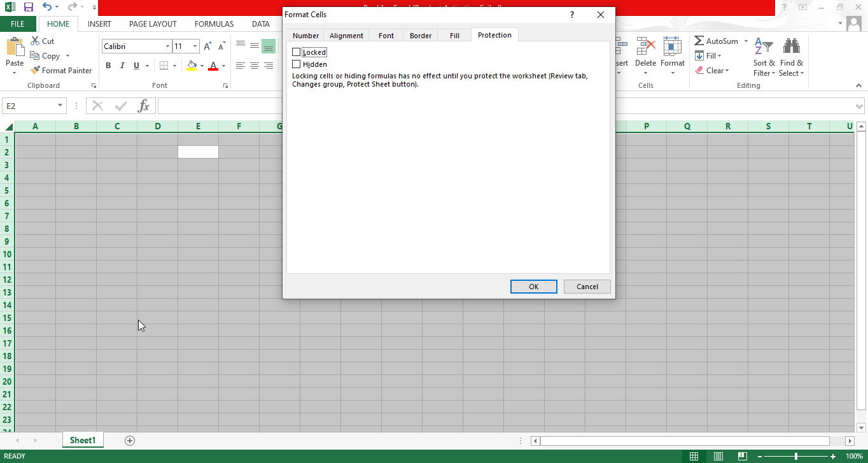Open the Copy dropdown arrow
The height and width of the screenshot is (463, 868).
click(67, 56)
